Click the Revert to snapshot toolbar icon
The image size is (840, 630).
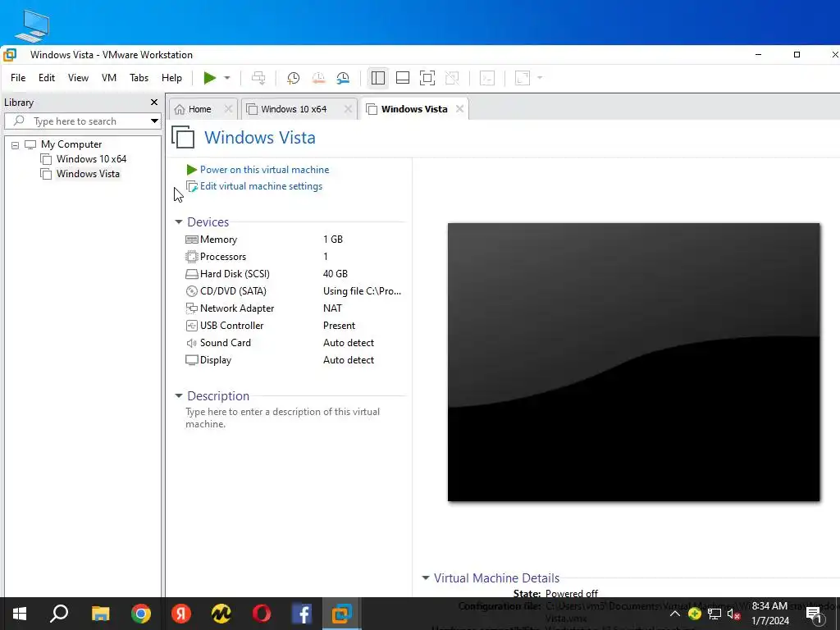318,78
